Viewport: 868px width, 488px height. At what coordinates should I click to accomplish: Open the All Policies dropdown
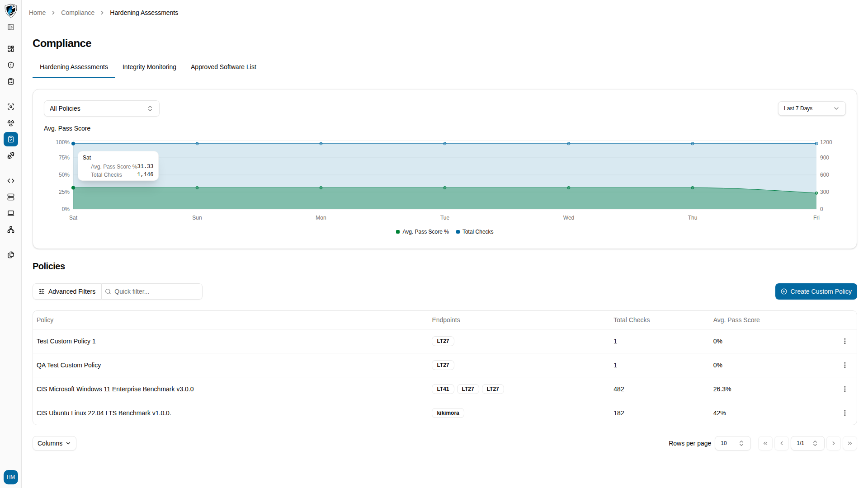102,108
